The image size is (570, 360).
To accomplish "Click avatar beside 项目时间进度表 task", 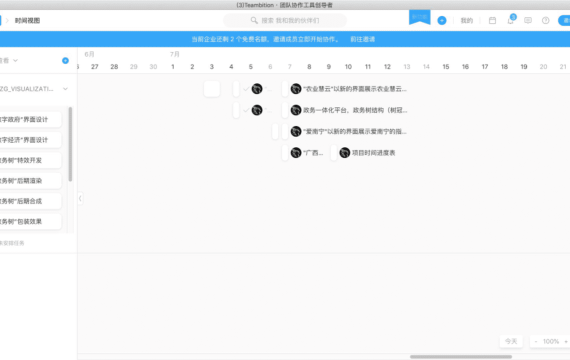I will (345, 153).
